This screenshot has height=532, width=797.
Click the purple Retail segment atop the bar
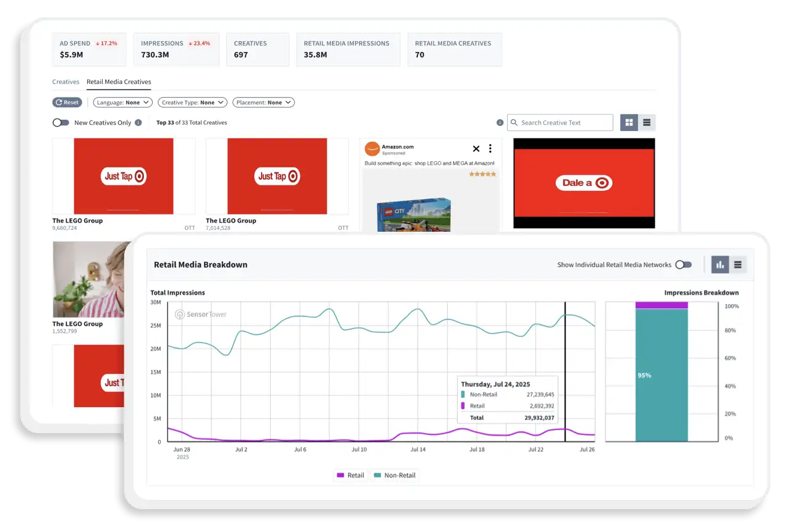[662, 305]
